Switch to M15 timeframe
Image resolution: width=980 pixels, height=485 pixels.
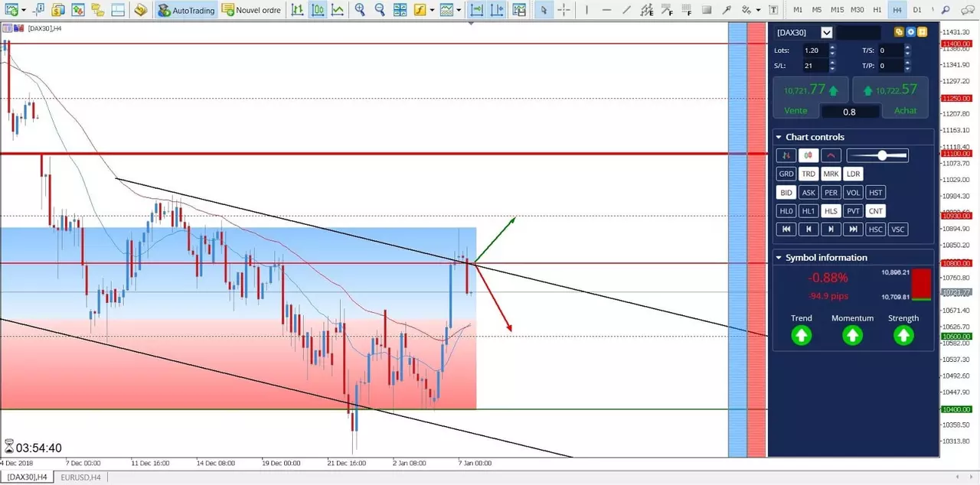click(837, 10)
